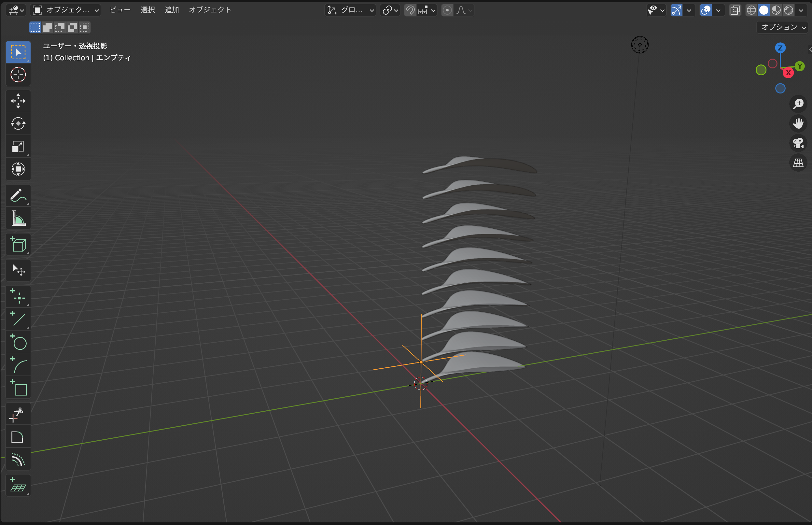Open the 選択 menu
This screenshot has height=525, width=812.
147,10
